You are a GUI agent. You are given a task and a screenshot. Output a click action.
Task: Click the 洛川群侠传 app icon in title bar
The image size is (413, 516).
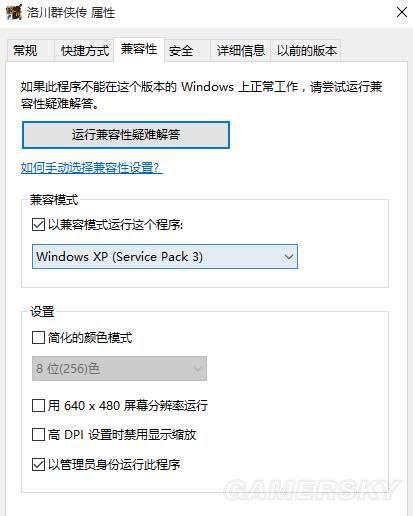(14, 12)
